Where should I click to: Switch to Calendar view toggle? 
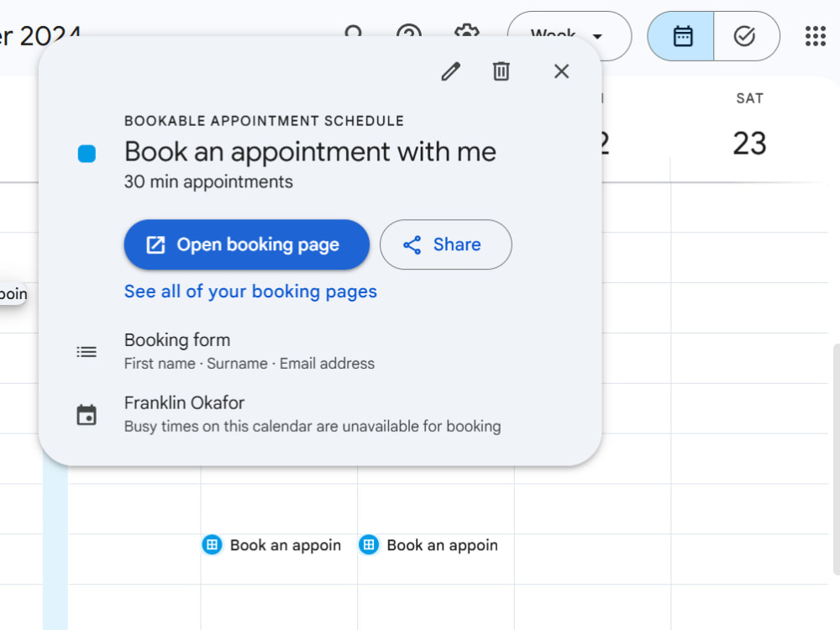click(x=681, y=36)
